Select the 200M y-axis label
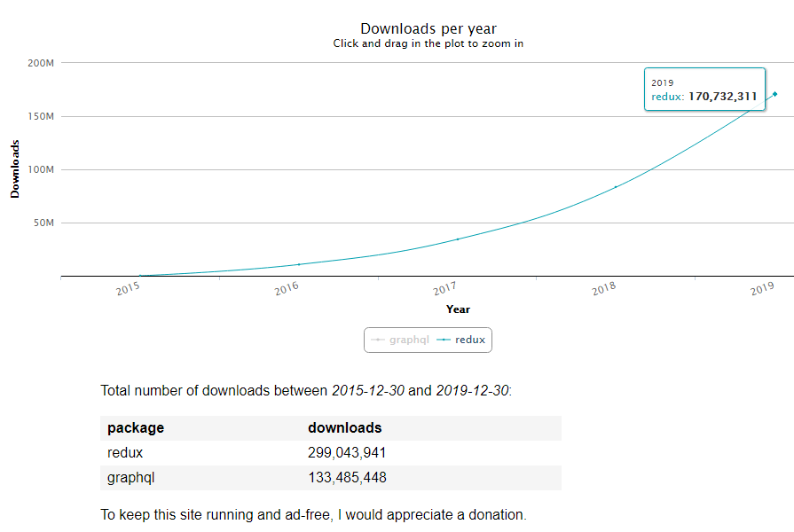The image size is (794, 532). click(42, 63)
